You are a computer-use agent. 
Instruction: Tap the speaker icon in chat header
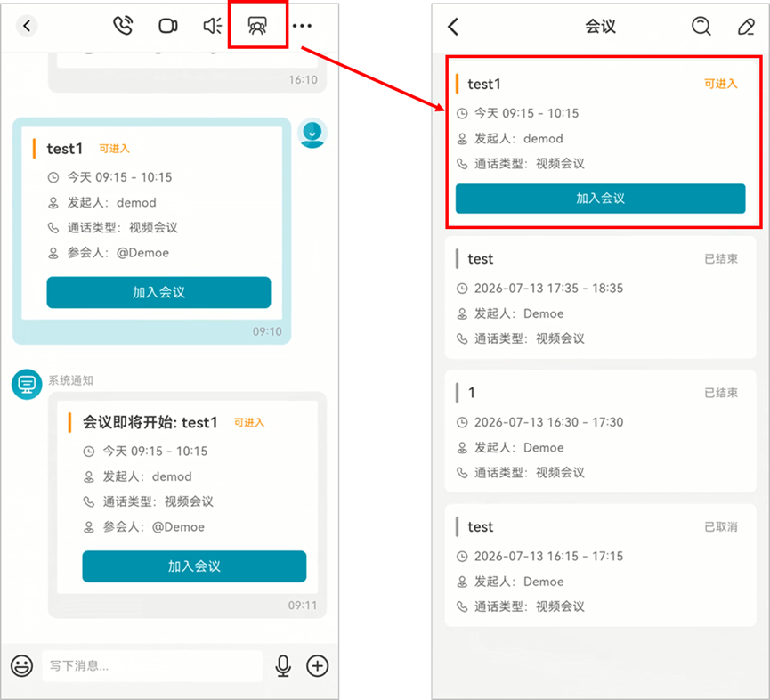(213, 26)
